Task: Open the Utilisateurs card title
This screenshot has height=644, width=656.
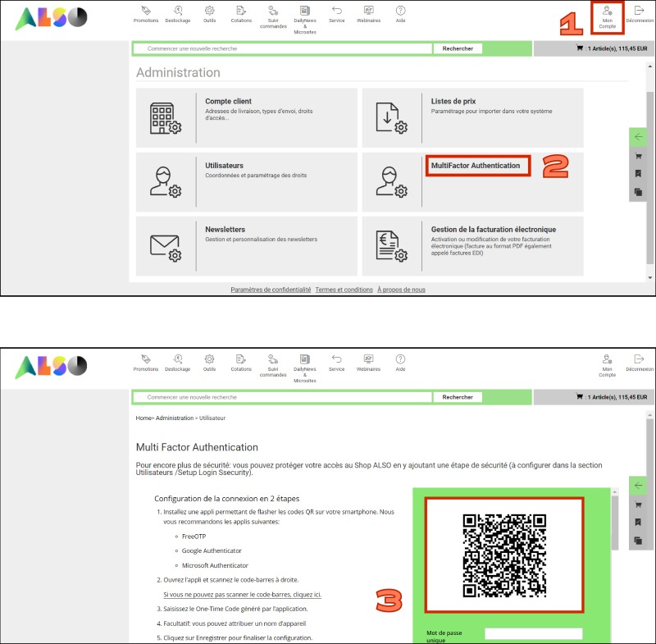Action: [224, 166]
